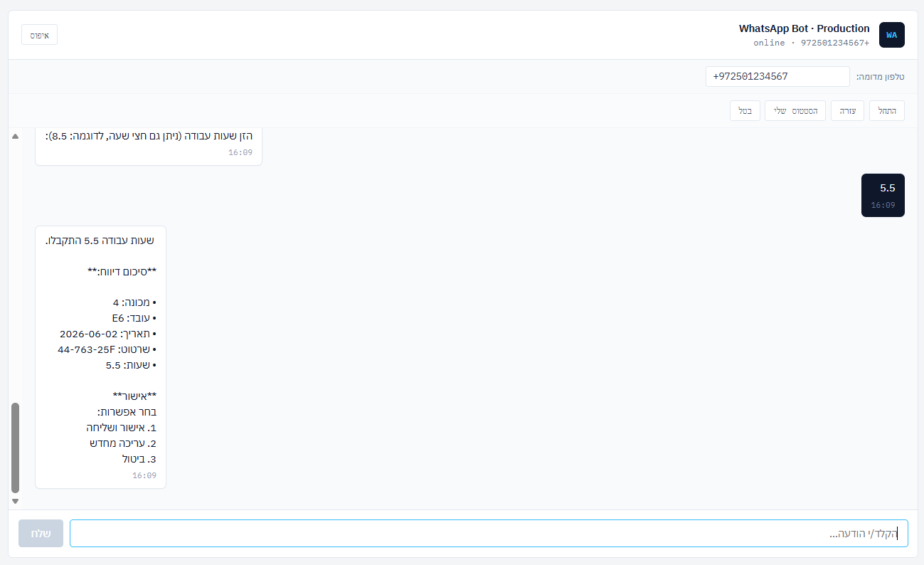Click option 2 עריכה מחדש
The height and width of the screenshot is (565, 924).
(x=123, y=443)
